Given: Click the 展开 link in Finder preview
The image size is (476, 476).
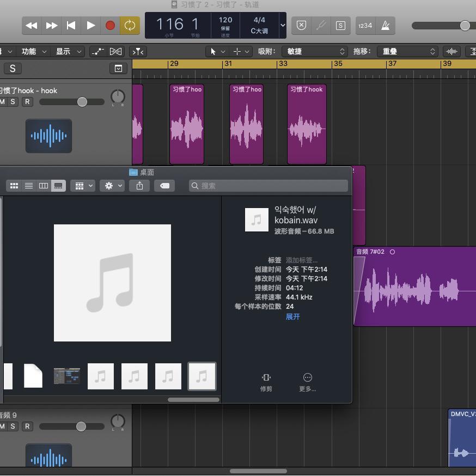Looking at the screenshot, I should tap(292, 316).
